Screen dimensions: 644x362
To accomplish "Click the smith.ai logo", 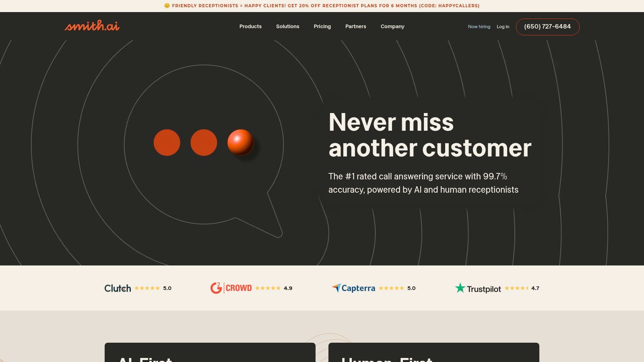I will click(92, 26).
